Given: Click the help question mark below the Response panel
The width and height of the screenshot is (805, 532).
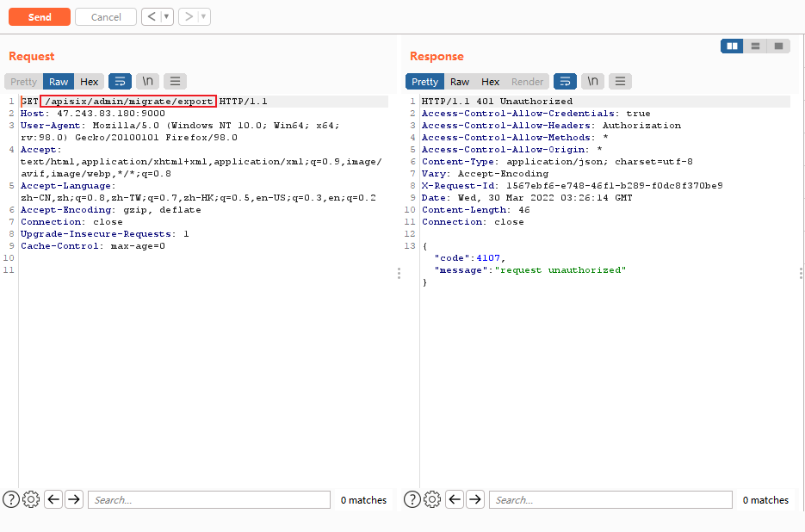Looking at the screenshot, I should point(412,499).
